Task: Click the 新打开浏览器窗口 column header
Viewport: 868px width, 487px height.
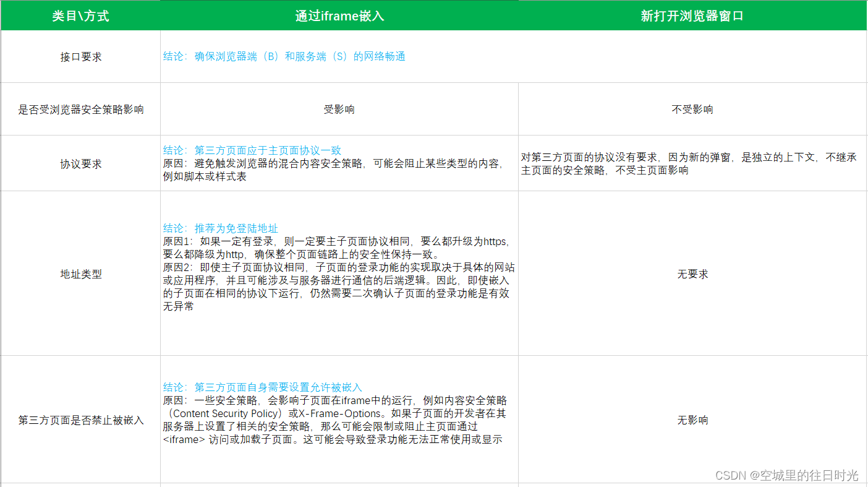Action: click(692, 16)
